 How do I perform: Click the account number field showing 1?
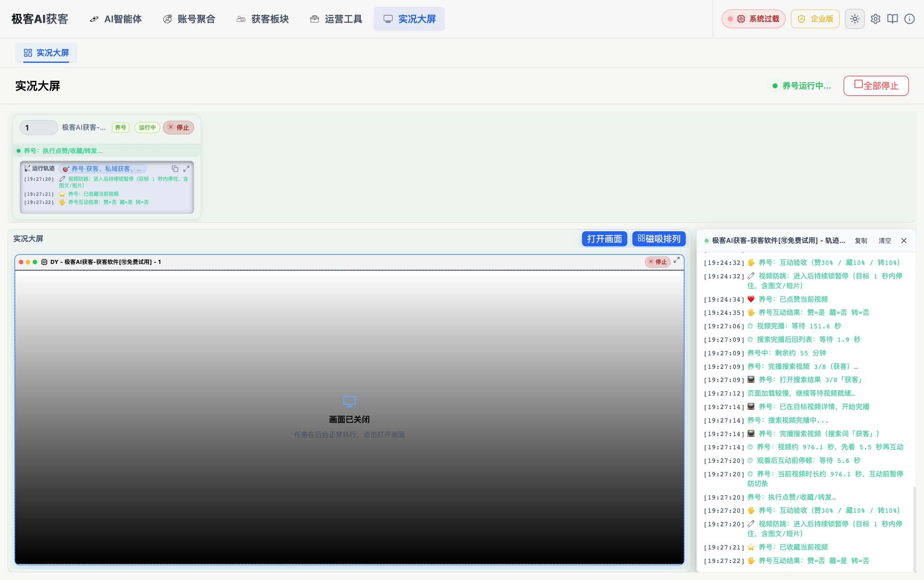38,128
